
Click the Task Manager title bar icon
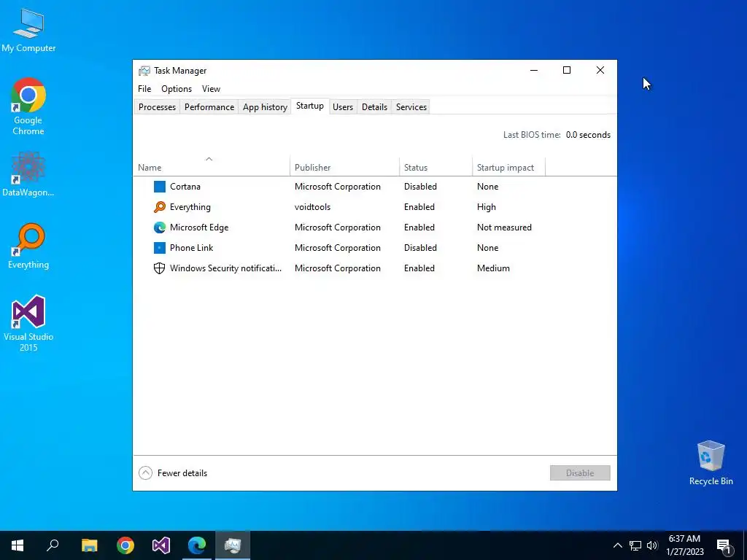click(x=144, y=71)
